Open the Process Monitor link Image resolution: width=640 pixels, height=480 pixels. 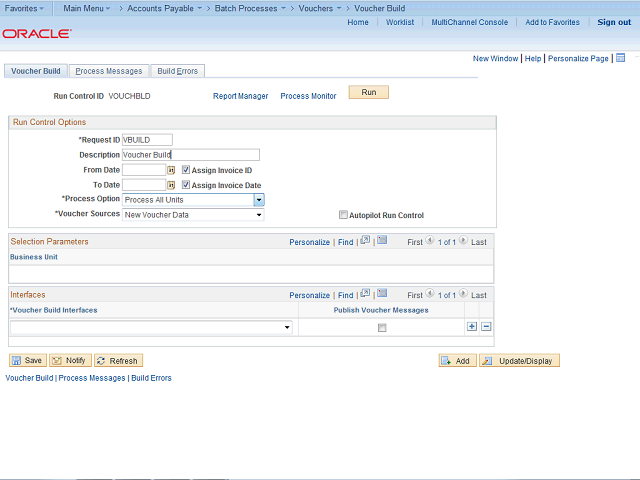click(x=308, y=96)
